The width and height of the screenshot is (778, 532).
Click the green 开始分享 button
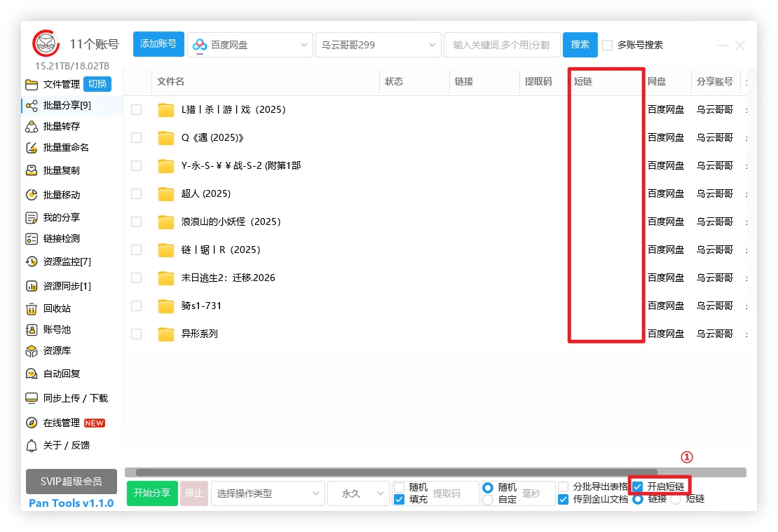(152, 493)
